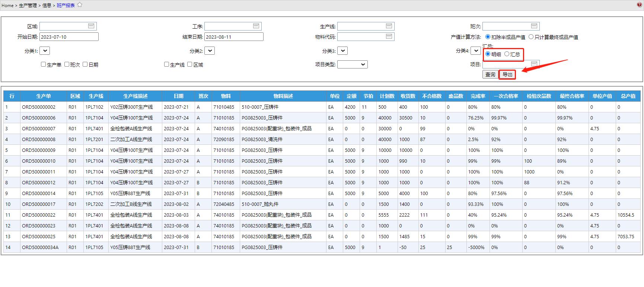Add 班产报表 page to favorites via star icon
The height and width of the screenshot is (287, 644).
pyautogui.click(x=80, y=5)
